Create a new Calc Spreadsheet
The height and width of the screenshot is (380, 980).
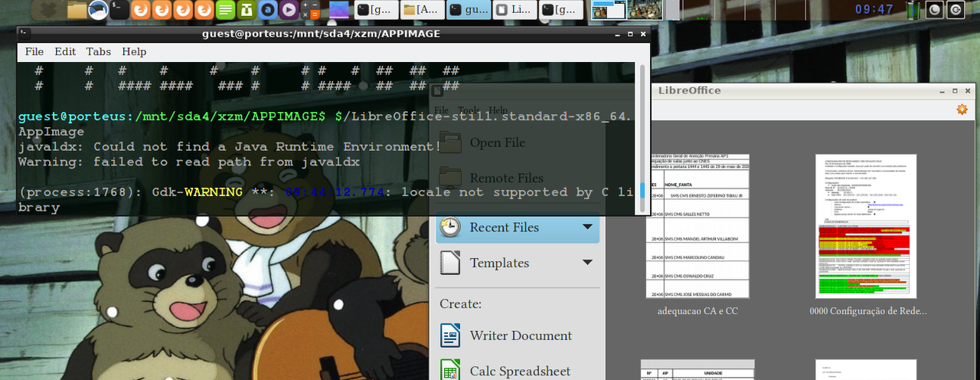(x=506, y=372)
